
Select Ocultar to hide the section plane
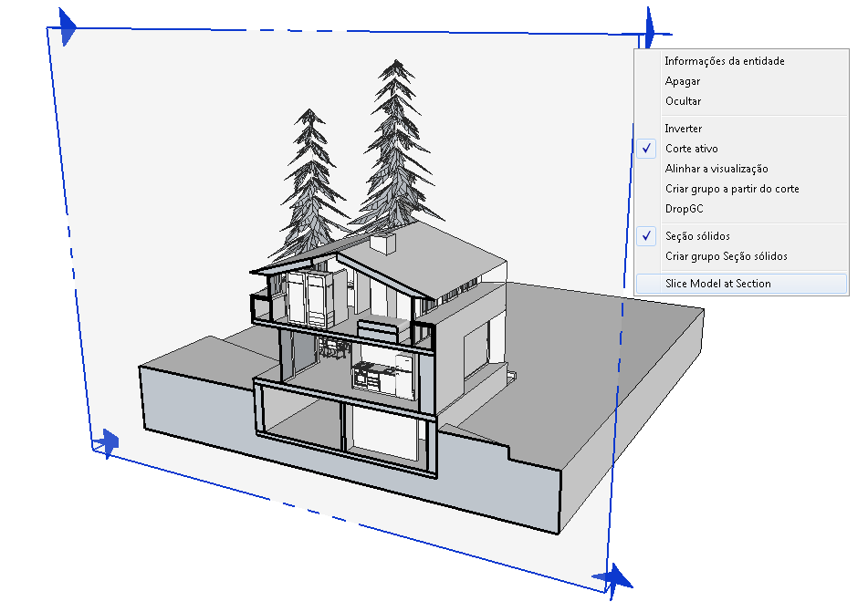[x=741, y=101]
